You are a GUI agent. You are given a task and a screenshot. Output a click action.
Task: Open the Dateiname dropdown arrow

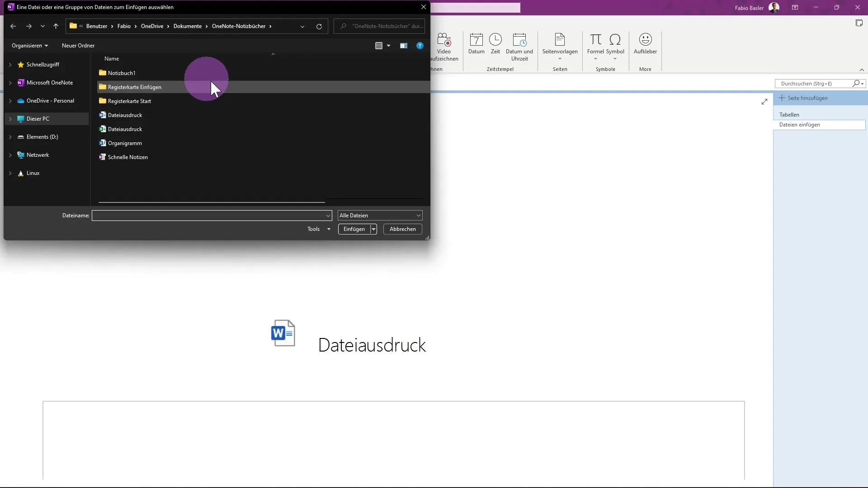(x=328, y=216)
